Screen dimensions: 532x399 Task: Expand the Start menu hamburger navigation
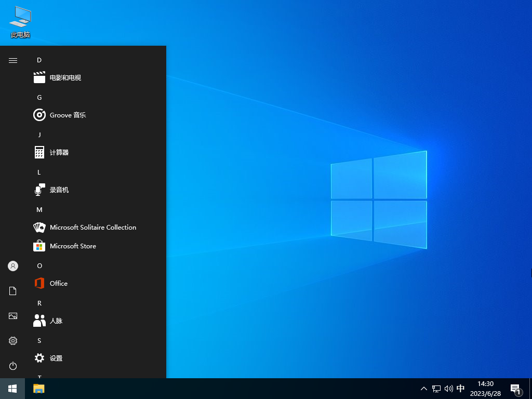12,60
